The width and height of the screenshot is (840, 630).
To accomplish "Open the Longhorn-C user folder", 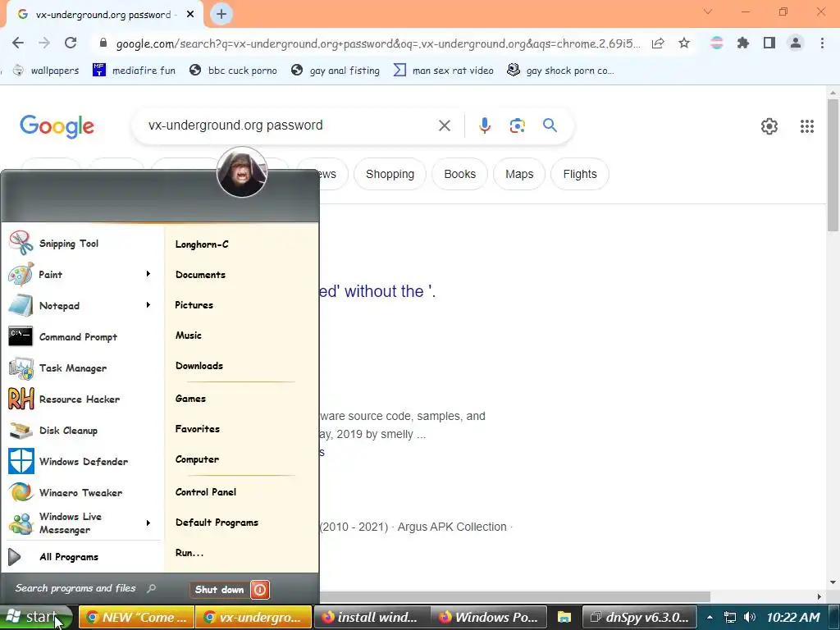I will 202,244.
